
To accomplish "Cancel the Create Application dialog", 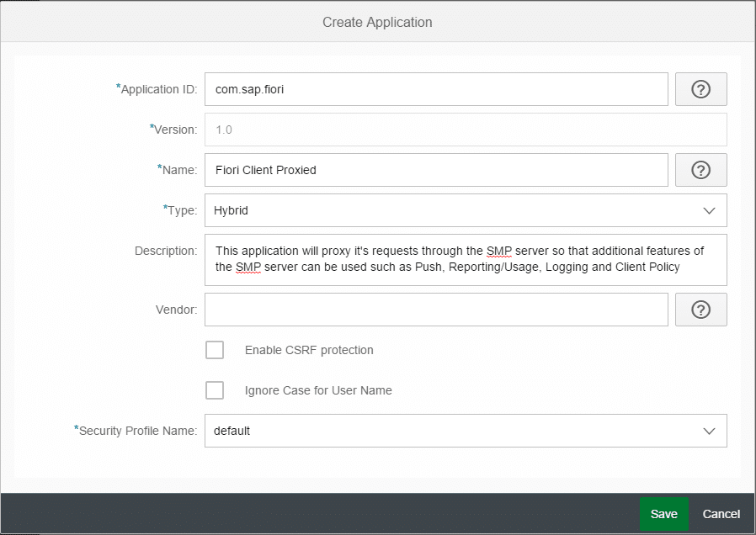I will pyautogui.click(x=721, y=514).
